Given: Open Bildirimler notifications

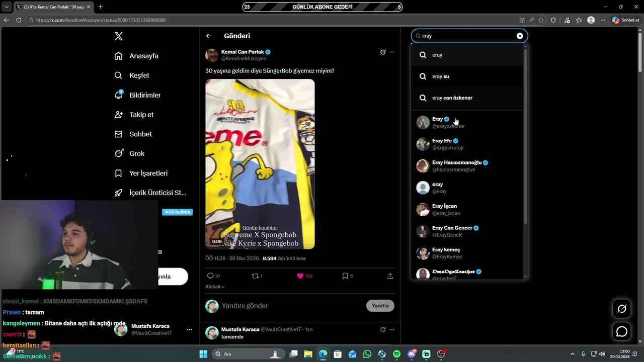Looking at the screenshot, I should tap(137, 95).
